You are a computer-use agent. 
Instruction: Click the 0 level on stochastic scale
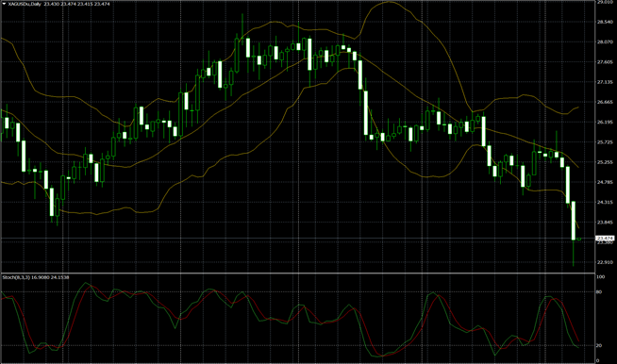[x=598, y=360]
